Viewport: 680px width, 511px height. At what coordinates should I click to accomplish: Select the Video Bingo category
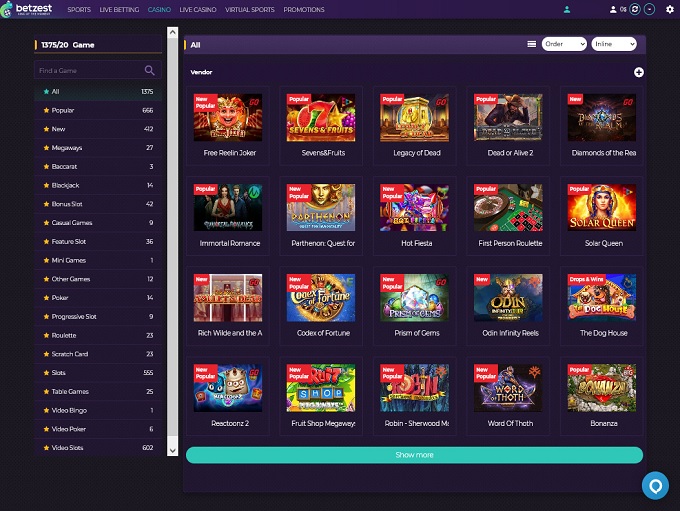98,410
